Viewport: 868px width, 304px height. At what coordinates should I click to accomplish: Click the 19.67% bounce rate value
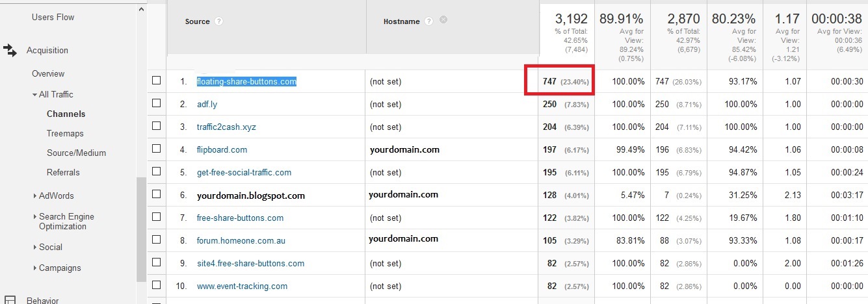741,218
